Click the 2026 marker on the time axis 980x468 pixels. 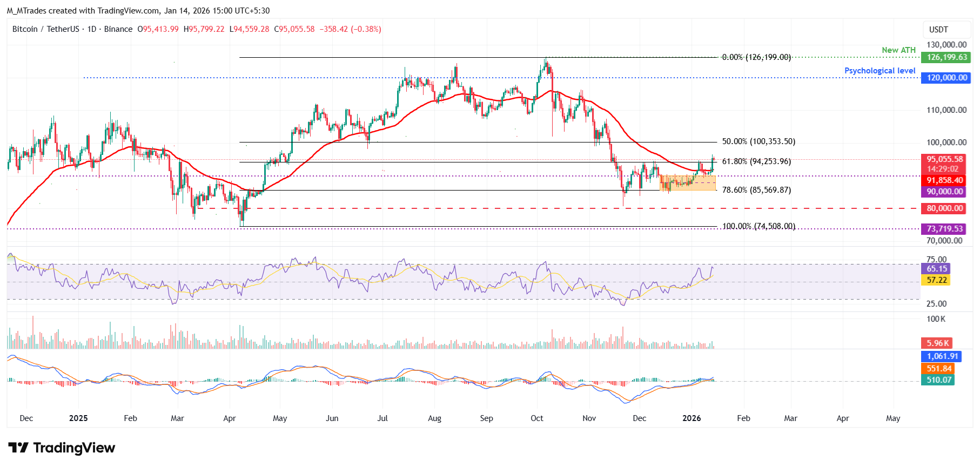point(692,418)
